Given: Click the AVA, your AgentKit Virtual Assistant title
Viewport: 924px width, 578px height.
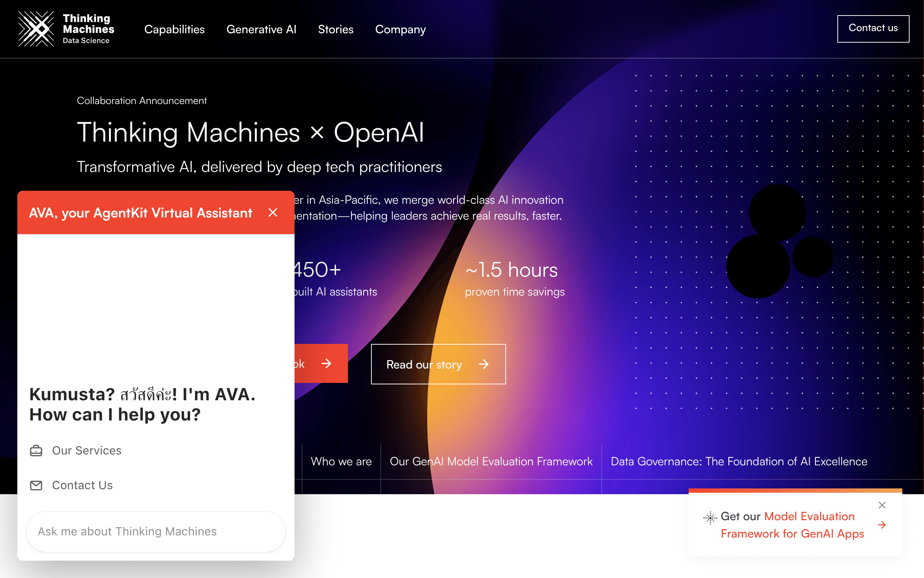Looking at the screenshot, I should click(140, 213).
